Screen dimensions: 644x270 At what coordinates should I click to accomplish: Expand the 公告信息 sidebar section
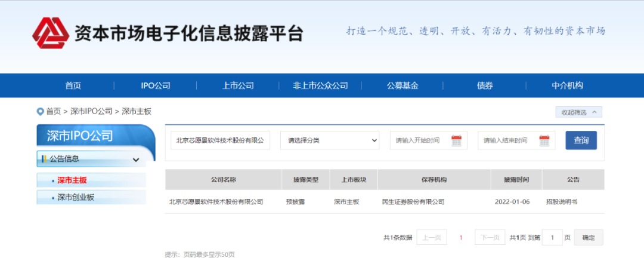pyautogui.click(x=91, y=159)
